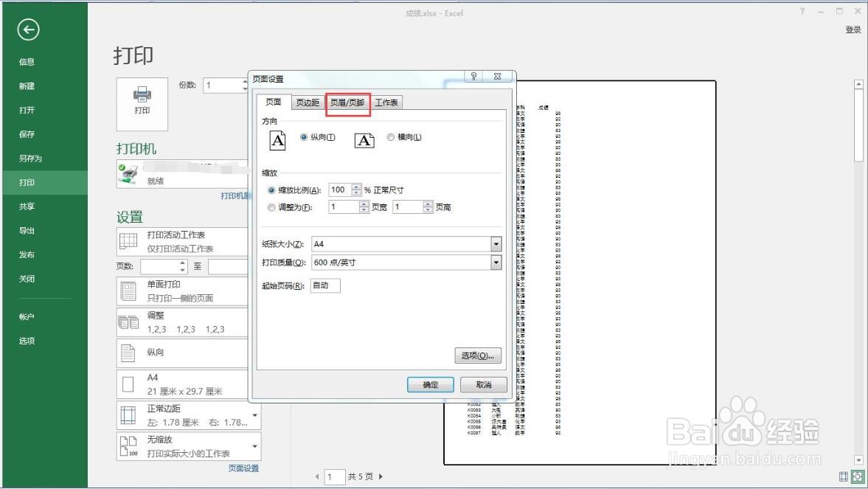Choose 另存为 in the left sidebar
868x489 pixels.
[x=30, y=159]
